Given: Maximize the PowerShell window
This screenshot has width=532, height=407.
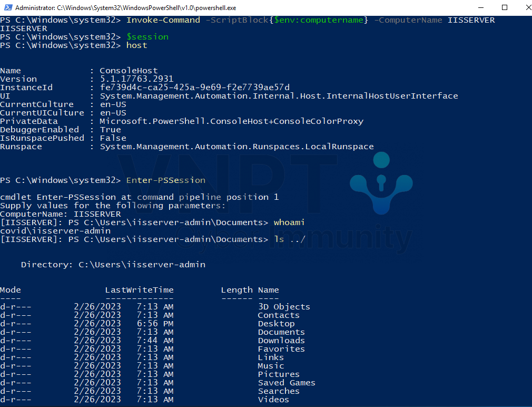Looking at the screenshot, I should point(505,7).
